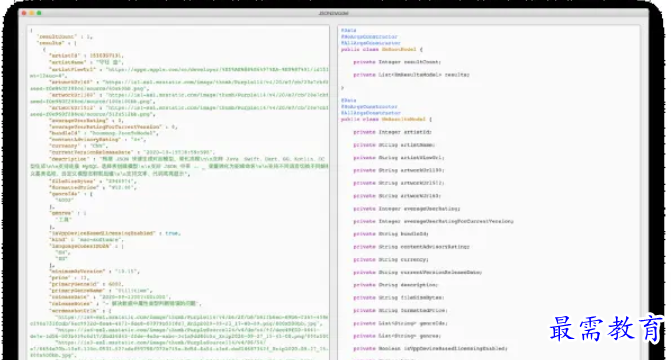
Task: Click the "resultCount" key in the JSON pane
Action: (x=57, y=37)
